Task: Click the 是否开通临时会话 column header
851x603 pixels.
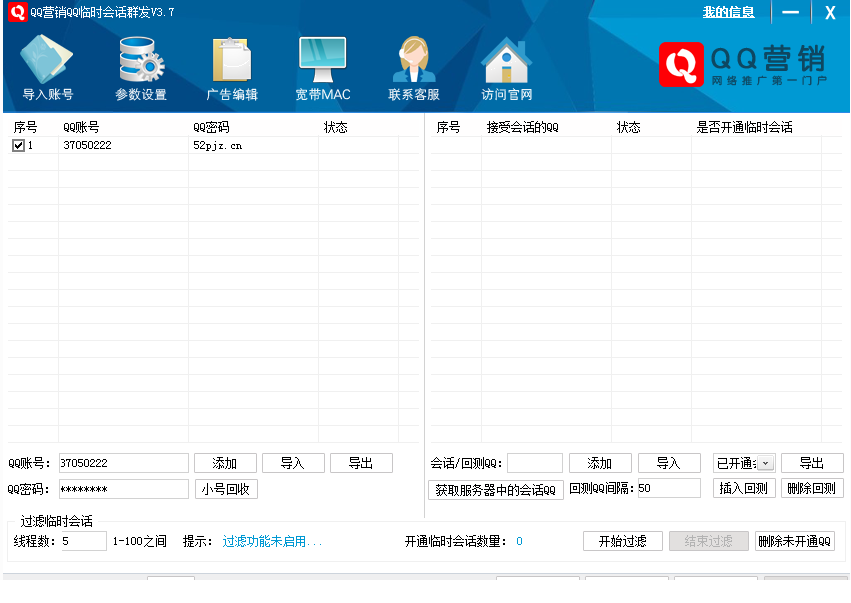Action: coord(744,128)
